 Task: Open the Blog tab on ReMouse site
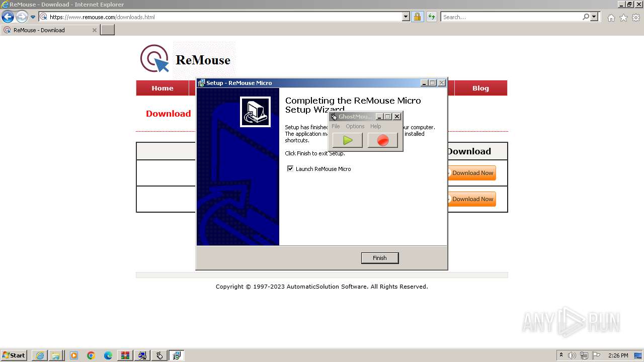pos(480,88)
